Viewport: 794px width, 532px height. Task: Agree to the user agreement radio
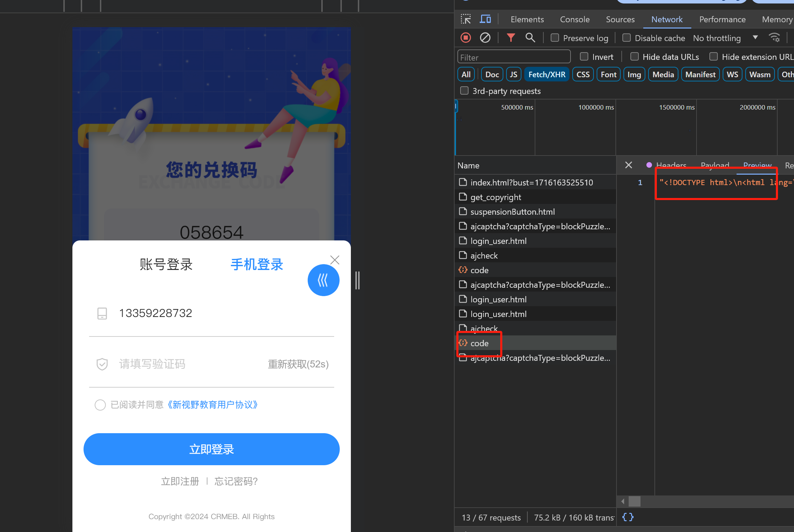click(100, 405)
